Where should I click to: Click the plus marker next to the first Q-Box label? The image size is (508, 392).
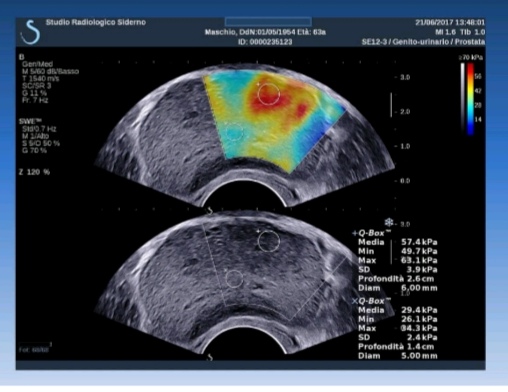[355, 233]
